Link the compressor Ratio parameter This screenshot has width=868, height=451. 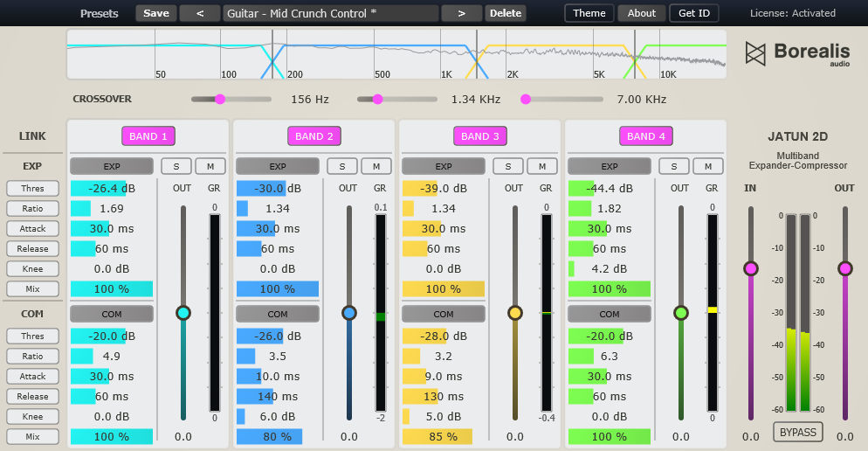click(32, 357)
